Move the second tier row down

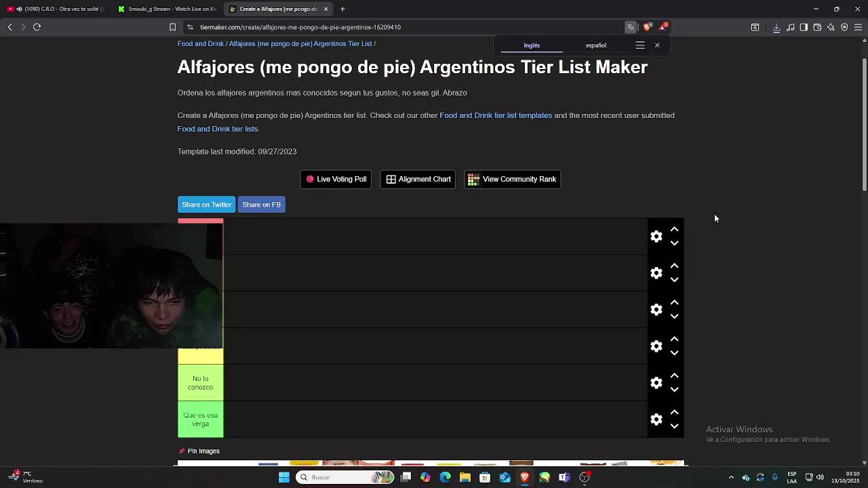tap(674, 280)
